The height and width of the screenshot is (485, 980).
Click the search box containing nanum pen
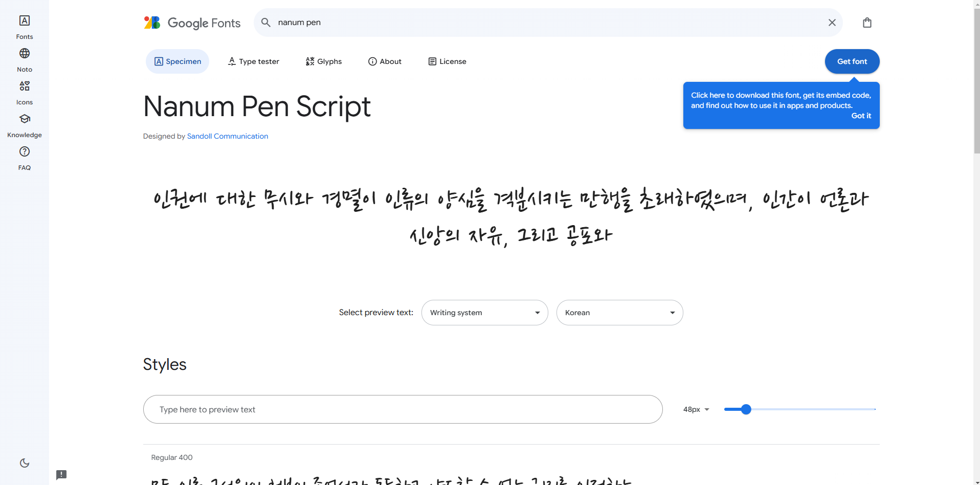click(548, 23)
